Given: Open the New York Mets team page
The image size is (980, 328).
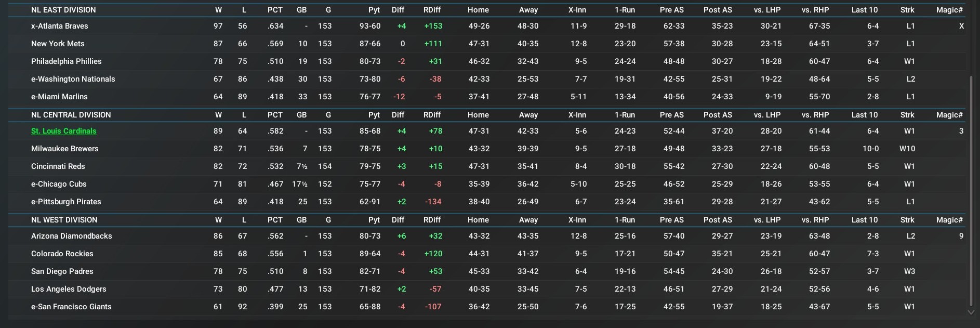Looking at the screenshot, I should [x=58, y=44].
